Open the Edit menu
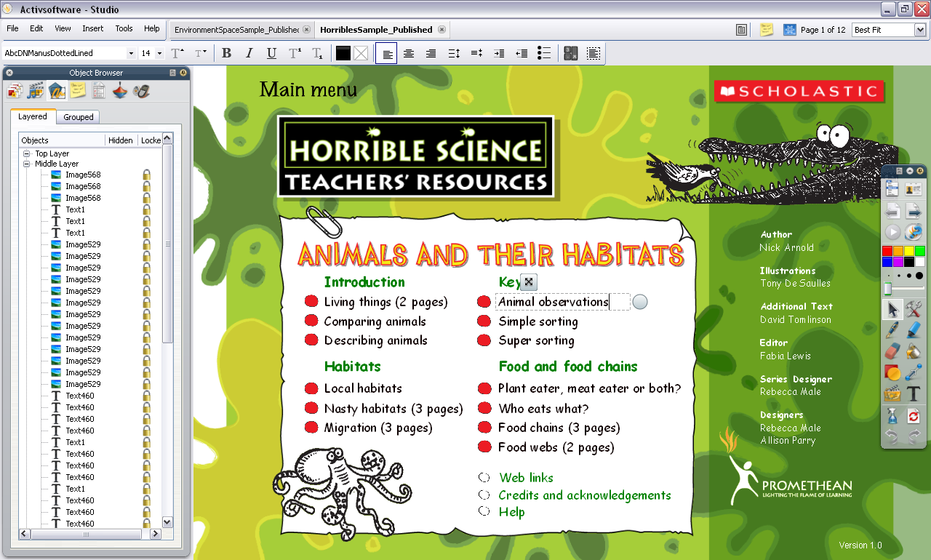 point(36,28)
